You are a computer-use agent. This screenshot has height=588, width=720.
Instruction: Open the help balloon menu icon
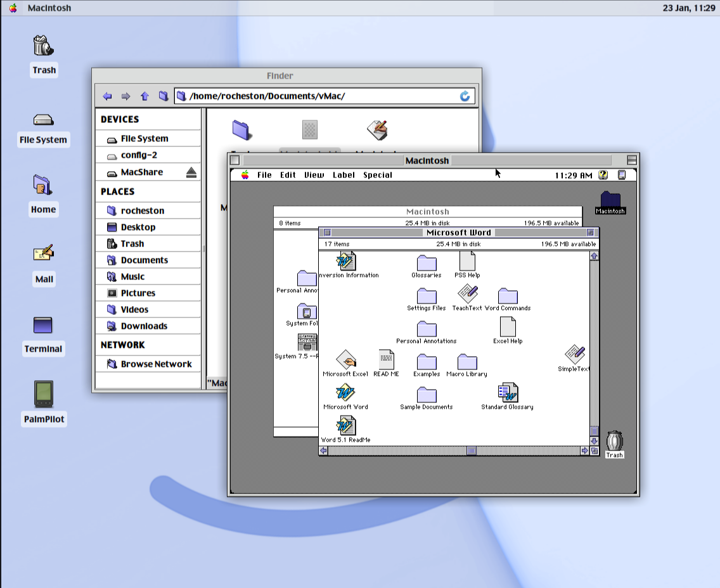point(603,175)
